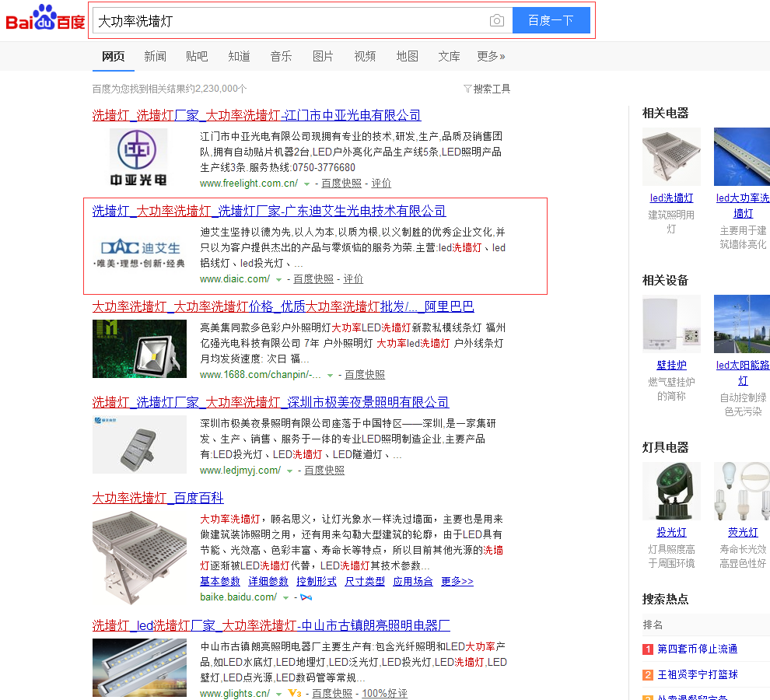The width and height of the screenshot is (770, 700).
Task: Open the led大功率洗墙灯 sidebar link
Action: pyautogui.click(x=743, y=206)
